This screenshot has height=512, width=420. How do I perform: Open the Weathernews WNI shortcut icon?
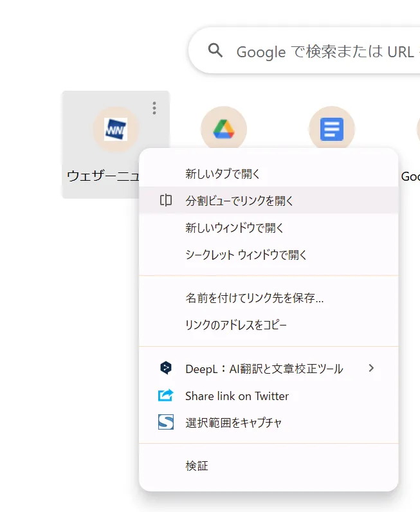click(x=116, y=128)
